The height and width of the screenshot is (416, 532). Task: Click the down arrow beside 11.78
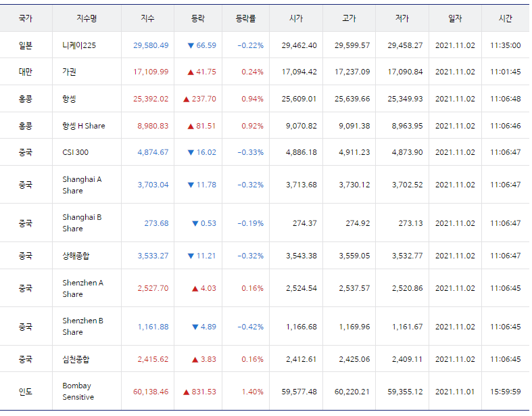pos(191,185)
